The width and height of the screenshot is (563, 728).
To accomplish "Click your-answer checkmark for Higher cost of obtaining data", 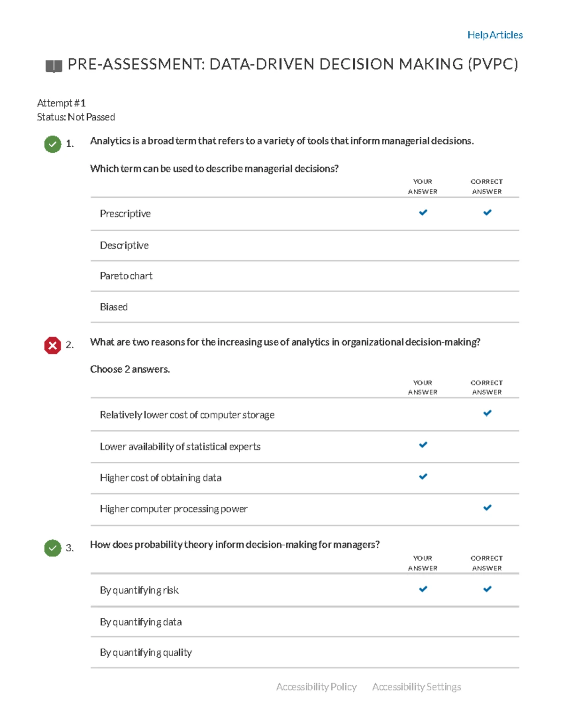I will [423, 476].
